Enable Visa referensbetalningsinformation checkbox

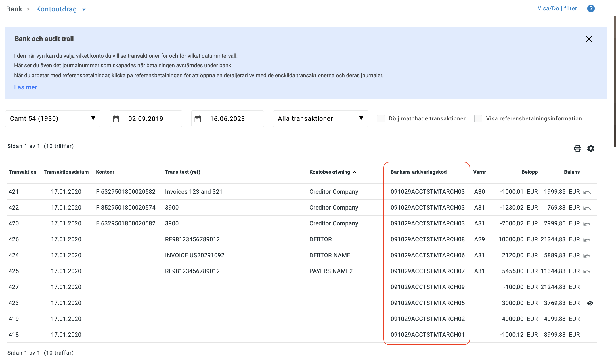click(478, 118)
